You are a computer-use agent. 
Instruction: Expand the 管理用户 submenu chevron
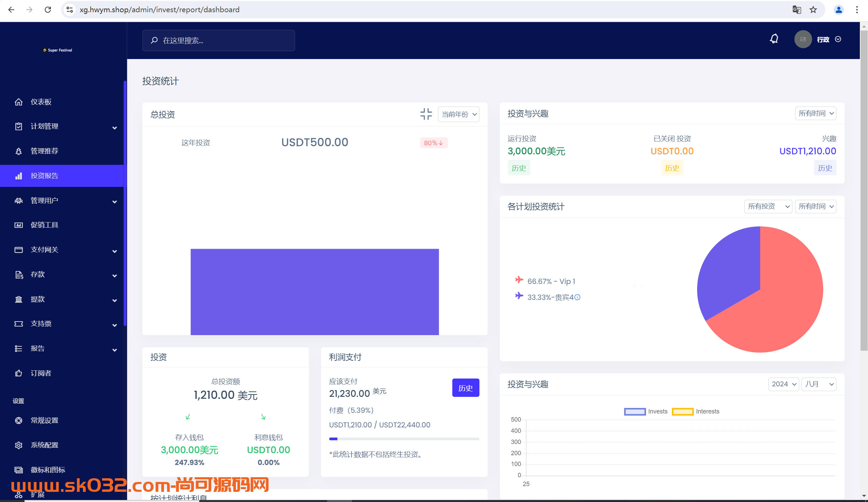tap(115, 202)
